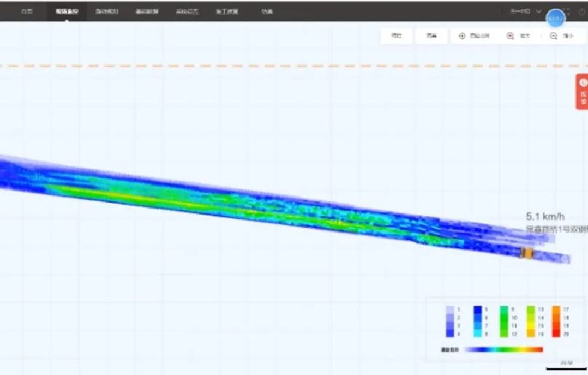Image resolution: width=588 pixels, height=375 pixels.
Task: Open the account name dropdown in header
Action: coord(520,11)
